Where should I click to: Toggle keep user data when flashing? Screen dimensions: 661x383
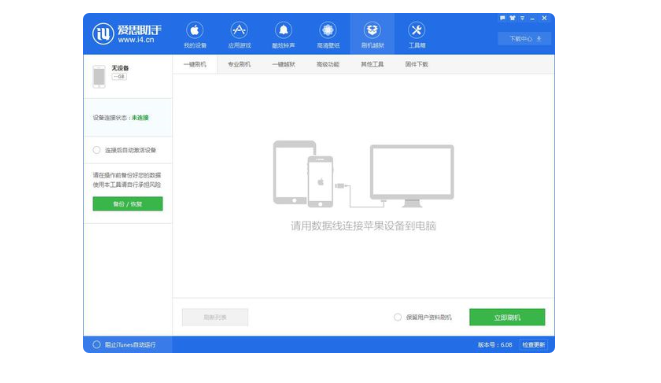coord(398,317)
